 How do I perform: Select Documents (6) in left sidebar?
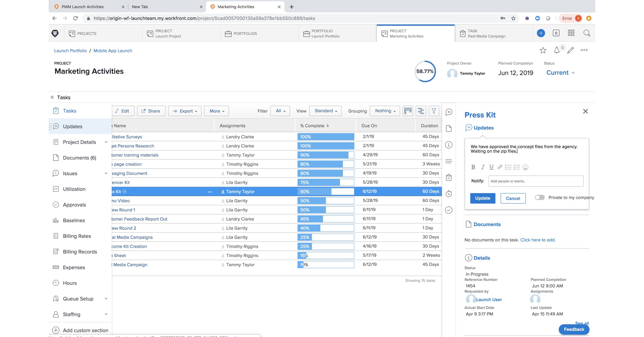coord(80,158)
